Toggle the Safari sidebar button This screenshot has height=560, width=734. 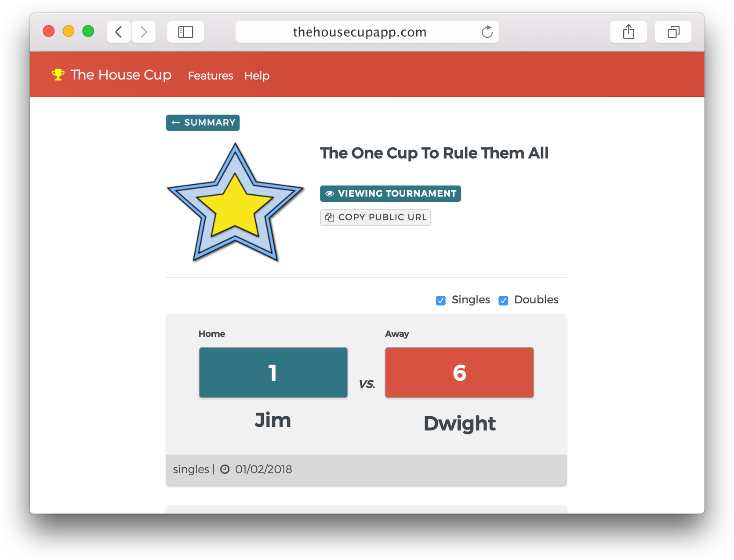(185, 32)
